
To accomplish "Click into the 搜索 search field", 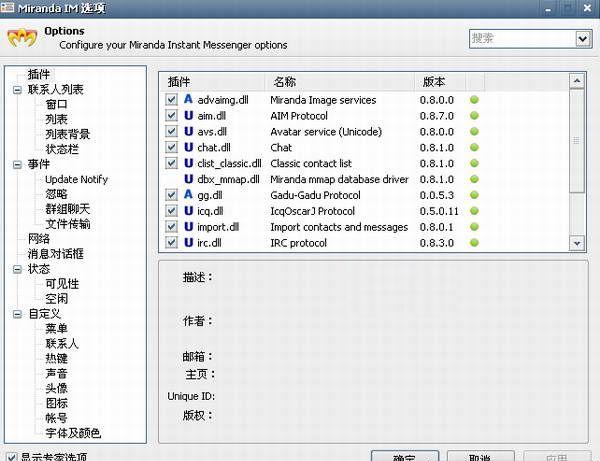I will 523,39.
